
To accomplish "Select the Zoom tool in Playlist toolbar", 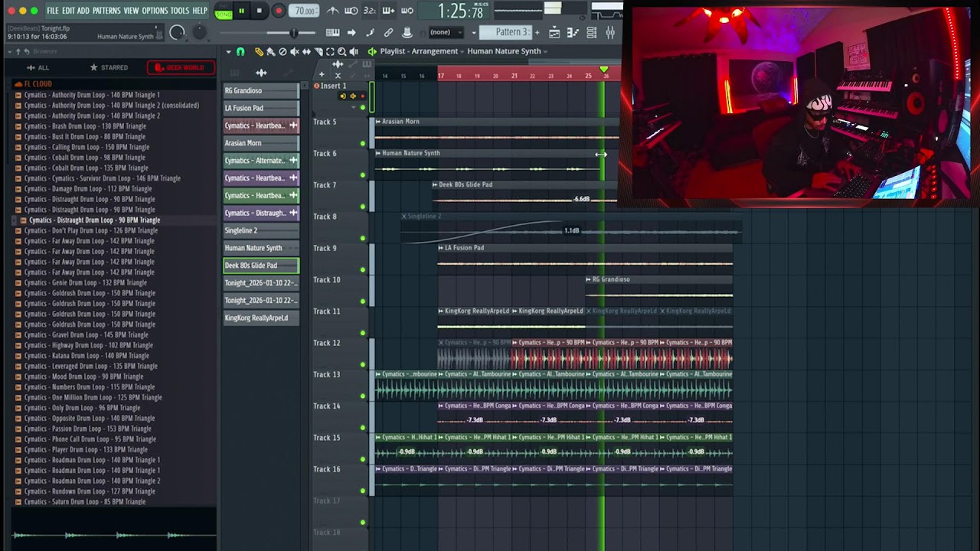I will click(x=342, y=51).
